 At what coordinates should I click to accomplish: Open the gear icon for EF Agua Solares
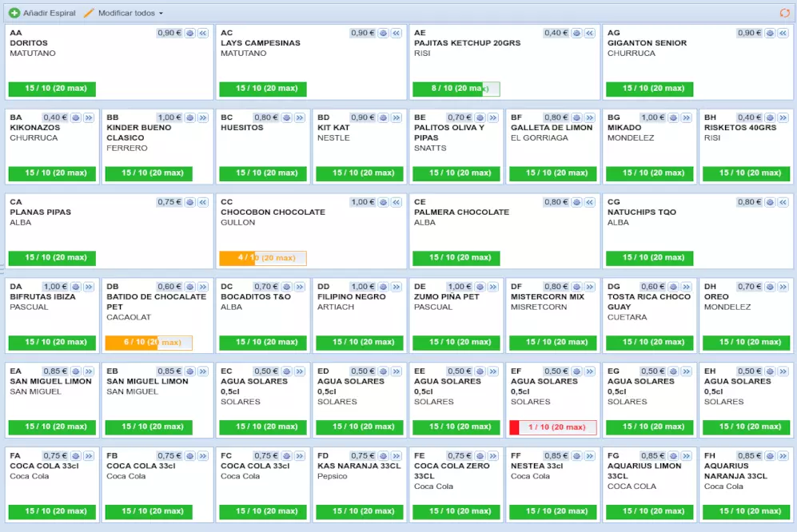577,372
